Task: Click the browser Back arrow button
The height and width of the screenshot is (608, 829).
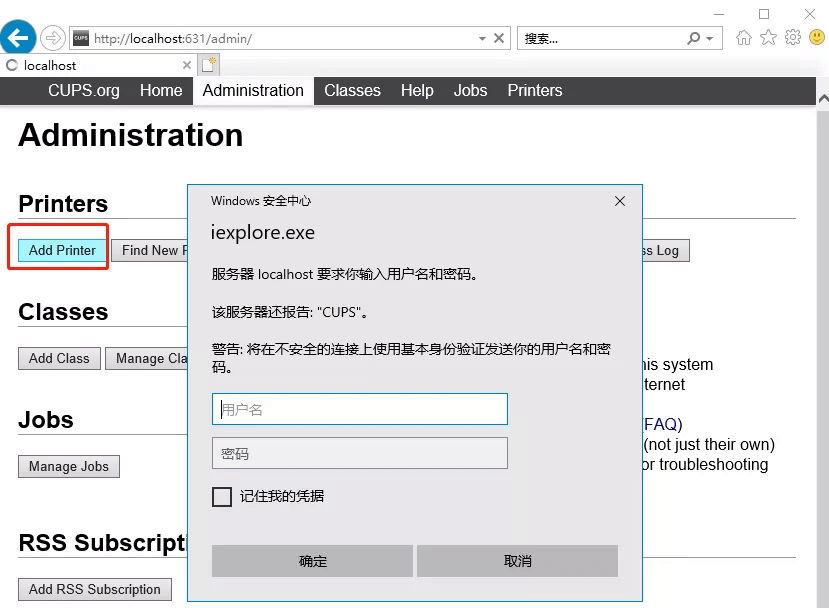Action: coord(18,38)
